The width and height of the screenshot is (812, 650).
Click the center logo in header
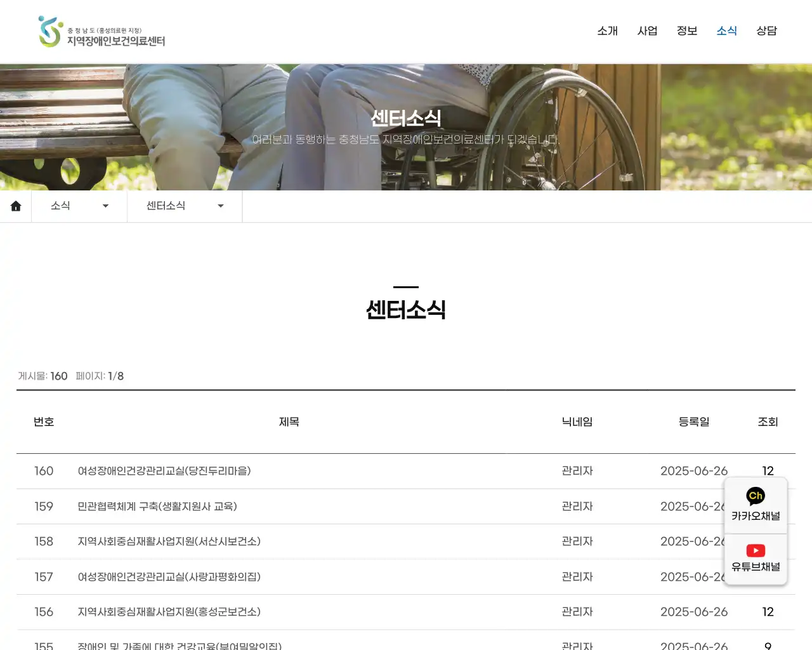[101, 32]
